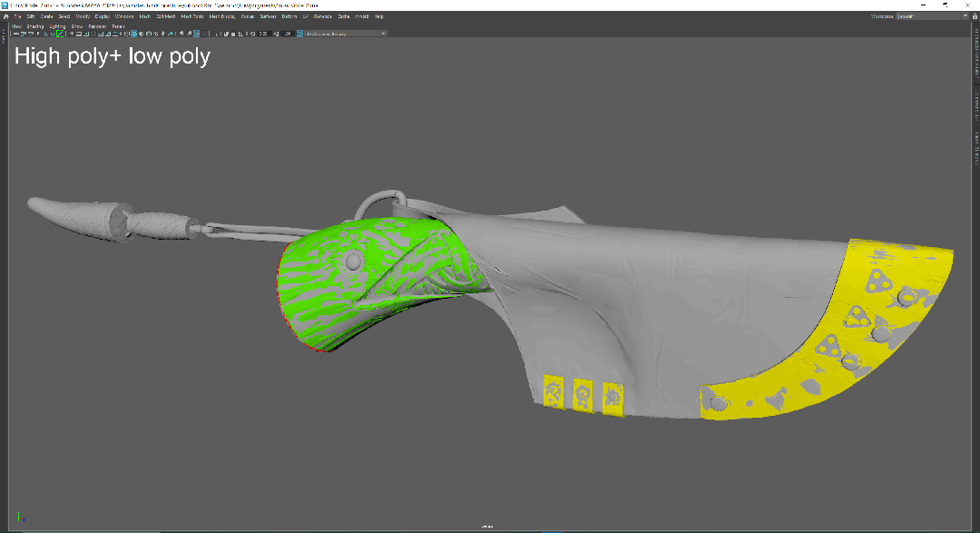The width and height of the screenshot is (980, 533).
Task: Open the Curves menu
Action: [248, 16]
